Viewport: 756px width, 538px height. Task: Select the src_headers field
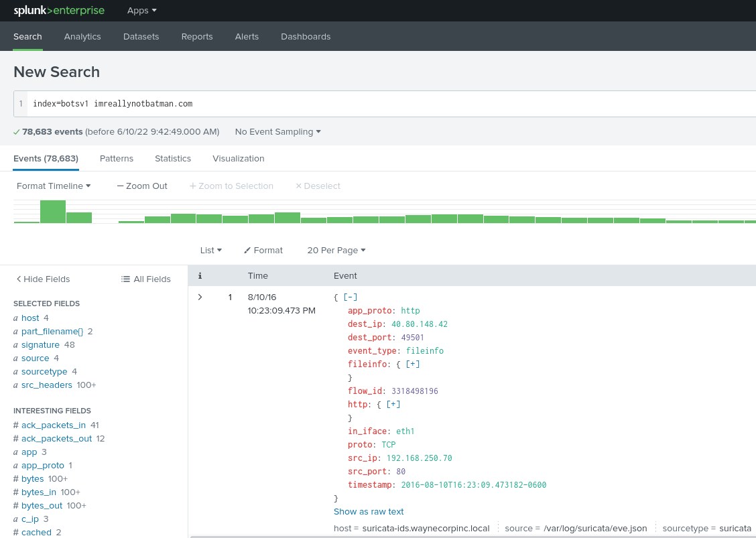click(47, 385)
